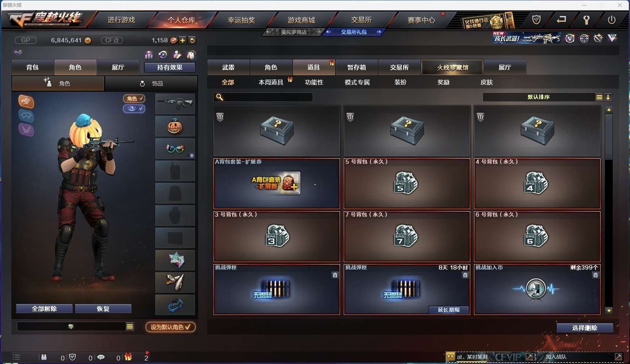Click the yellow plus recharge icon
The image size is (630, 364).
coord(182,40)
